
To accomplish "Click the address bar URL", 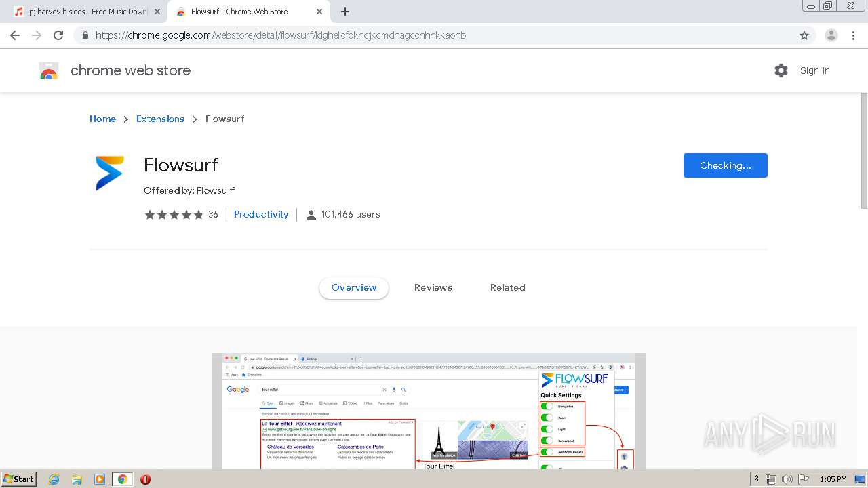I will (x=281, y=35).
